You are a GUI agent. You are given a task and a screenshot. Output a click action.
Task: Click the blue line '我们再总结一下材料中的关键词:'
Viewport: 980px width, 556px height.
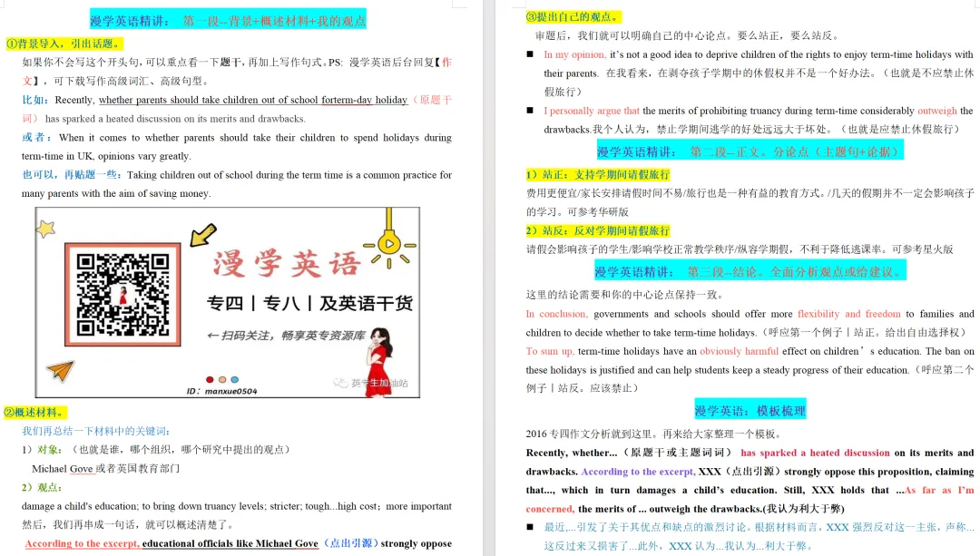click(95, 431)
